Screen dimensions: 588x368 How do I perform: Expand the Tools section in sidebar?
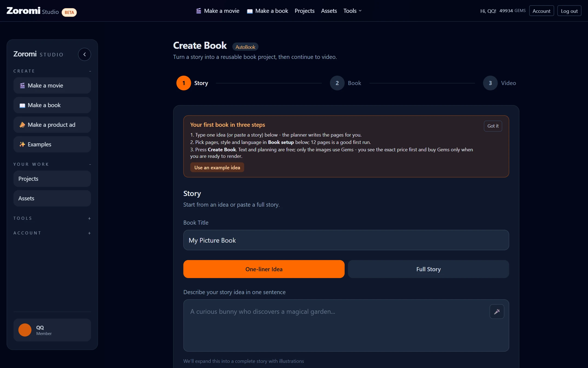point(89,218)
